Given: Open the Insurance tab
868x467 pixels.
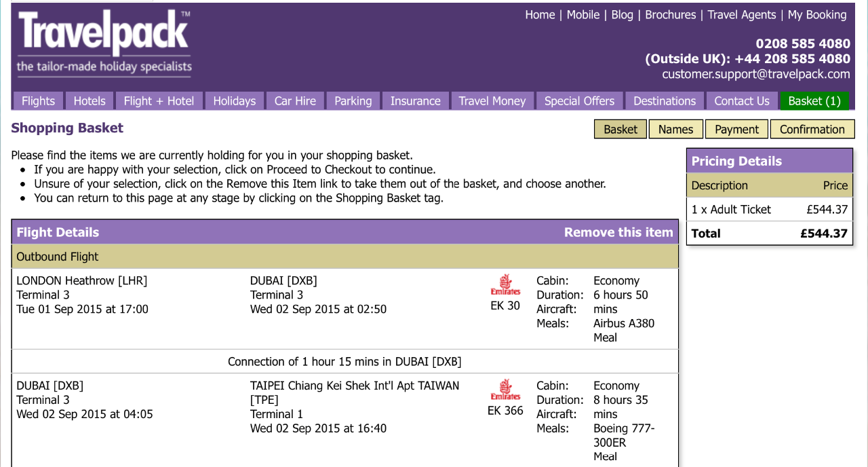Looking at the screenshot, I should (416, 100).
